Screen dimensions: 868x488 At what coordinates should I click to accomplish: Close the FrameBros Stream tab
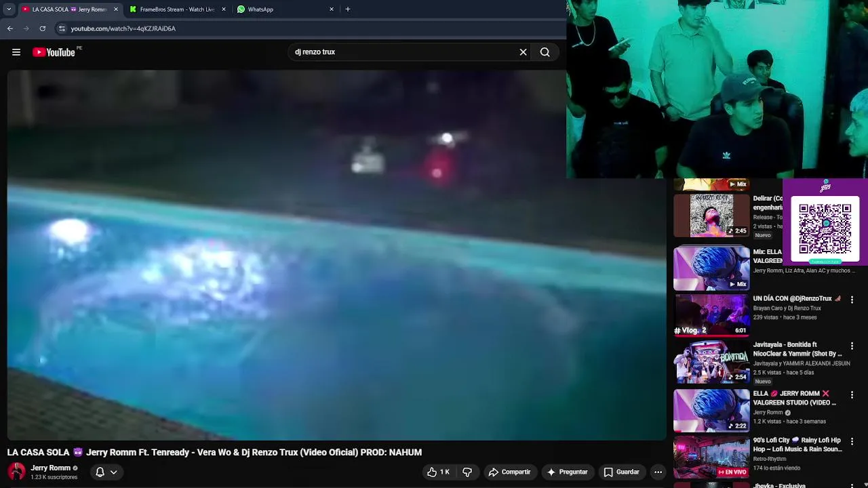click(224, 9)
